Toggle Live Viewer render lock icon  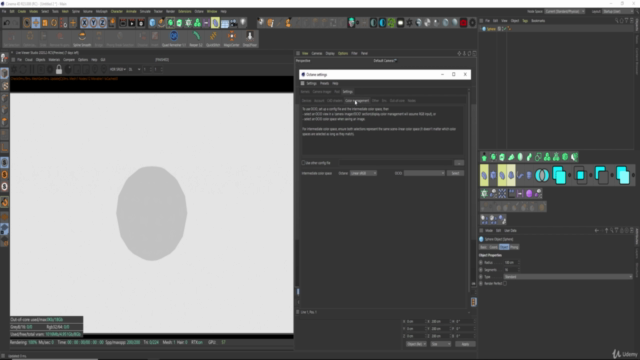(x=59, y=69)
